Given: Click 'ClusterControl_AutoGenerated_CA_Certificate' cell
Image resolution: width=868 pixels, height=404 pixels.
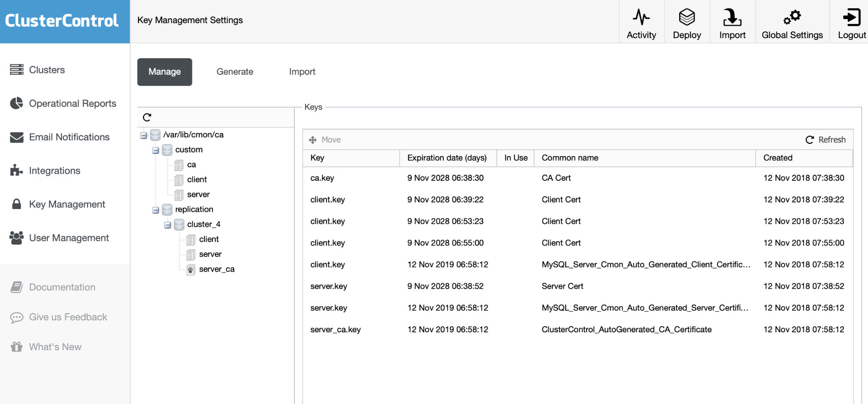Looking at the screenshot, I should click(627, 329).
